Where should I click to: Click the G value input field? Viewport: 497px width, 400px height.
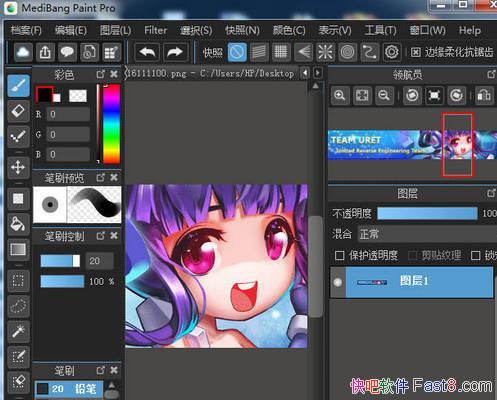68,134
